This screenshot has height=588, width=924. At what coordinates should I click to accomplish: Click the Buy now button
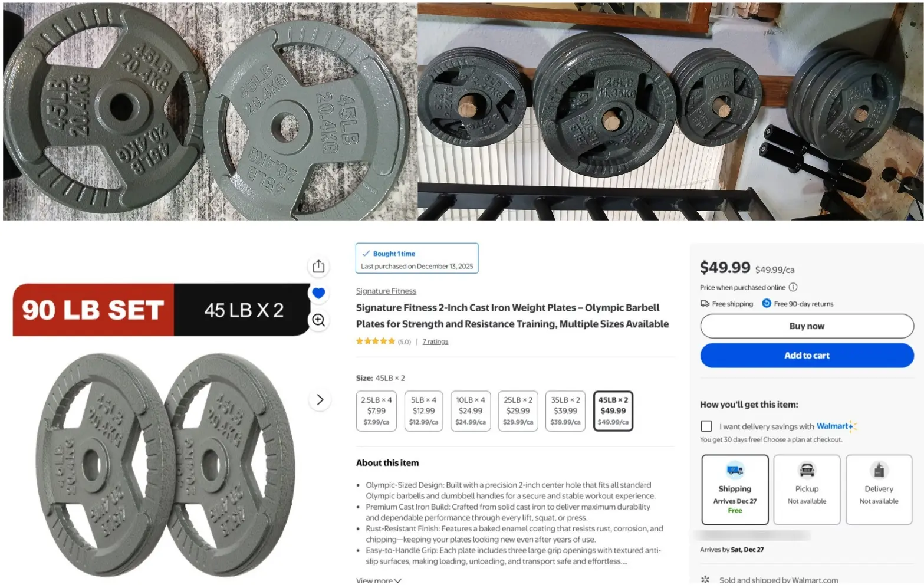[x=807, y=326]
